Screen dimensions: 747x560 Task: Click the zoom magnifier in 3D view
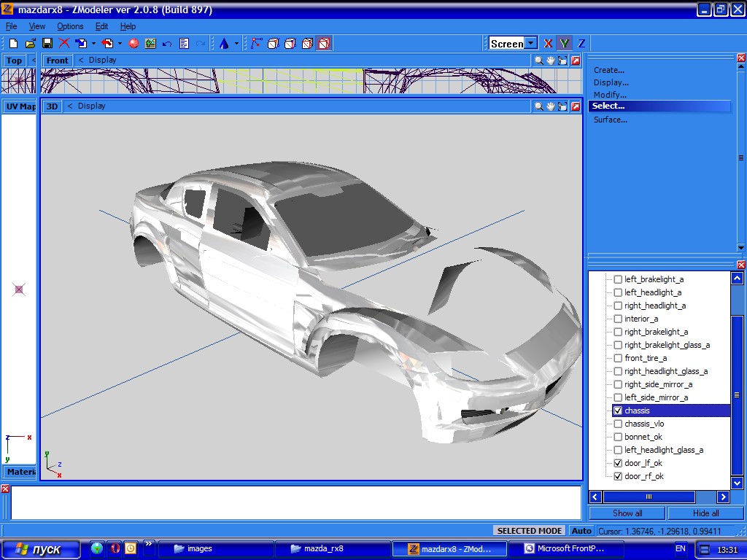point(538,106)
